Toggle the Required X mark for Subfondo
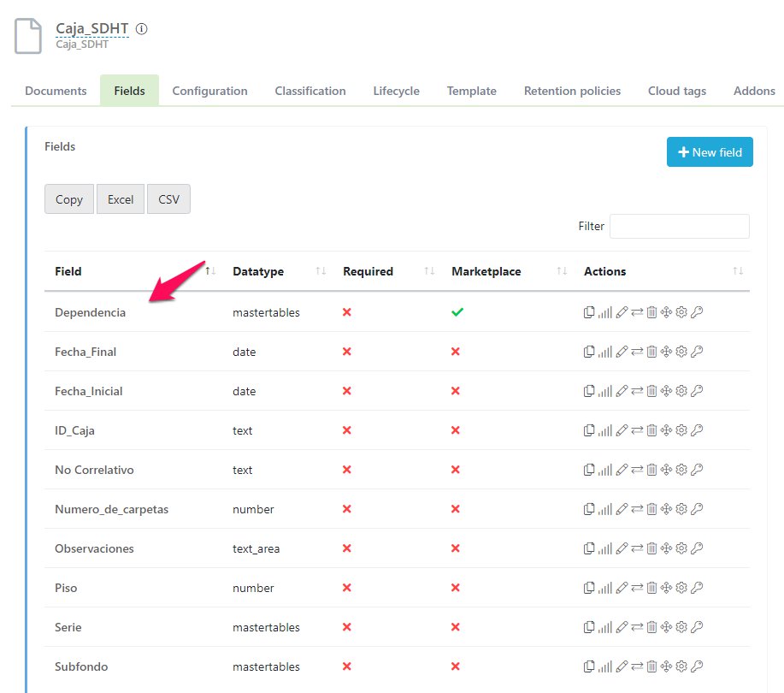Viewport: 784px width, 693px height. point(346,666)
